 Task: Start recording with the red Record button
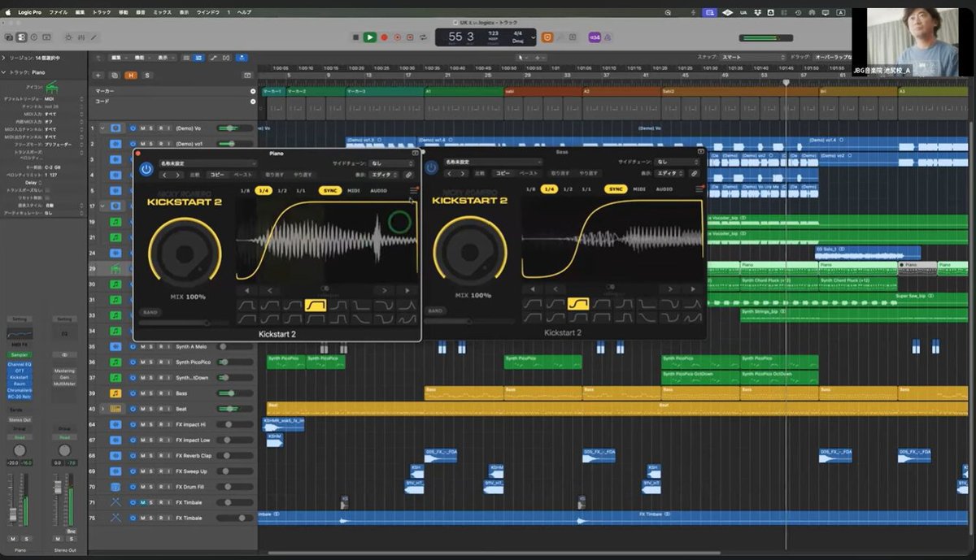[385, 37]
